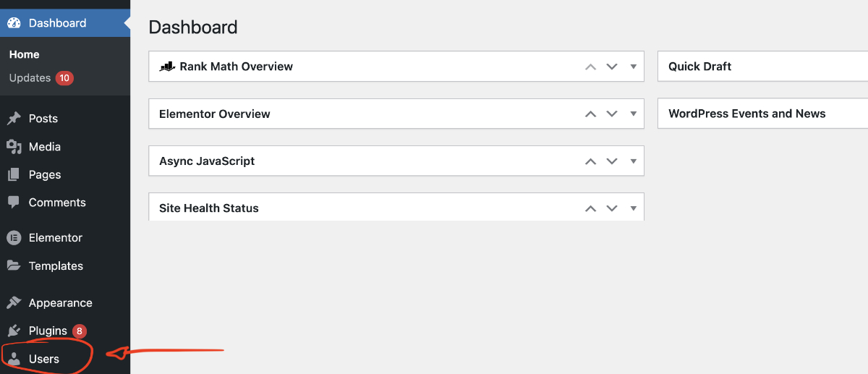Move Elementor Overview widget up
868x374 pixels.
click(x=590, y=114)
